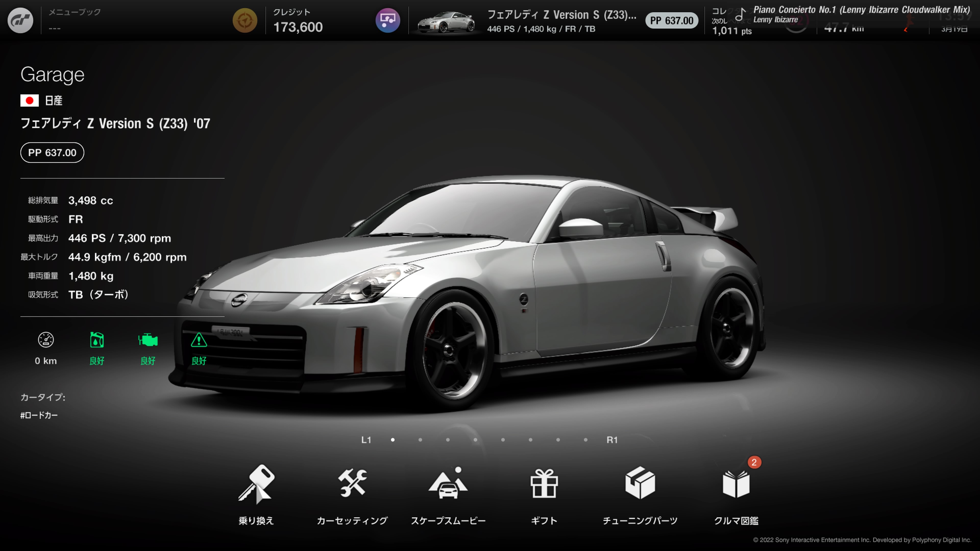The image size is (980, 551).
Task: Open the purple music playlist icon
Action: click(388, 20)
